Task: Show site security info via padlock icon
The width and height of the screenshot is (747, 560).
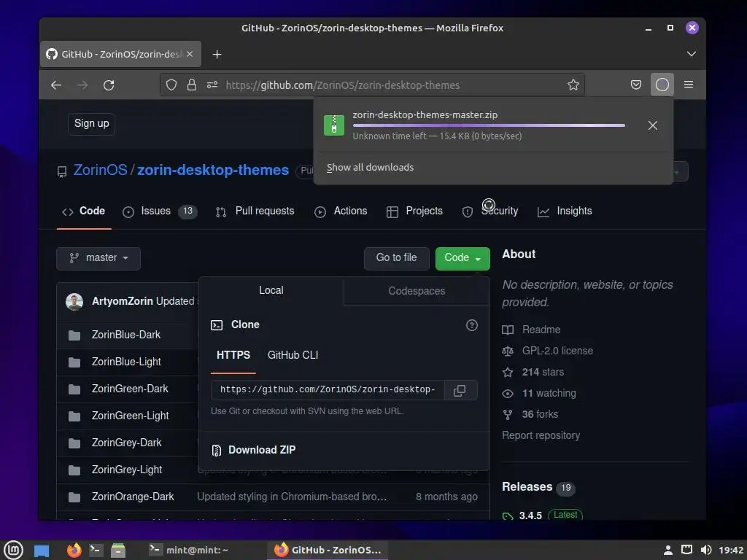Action: coord(192,85)
